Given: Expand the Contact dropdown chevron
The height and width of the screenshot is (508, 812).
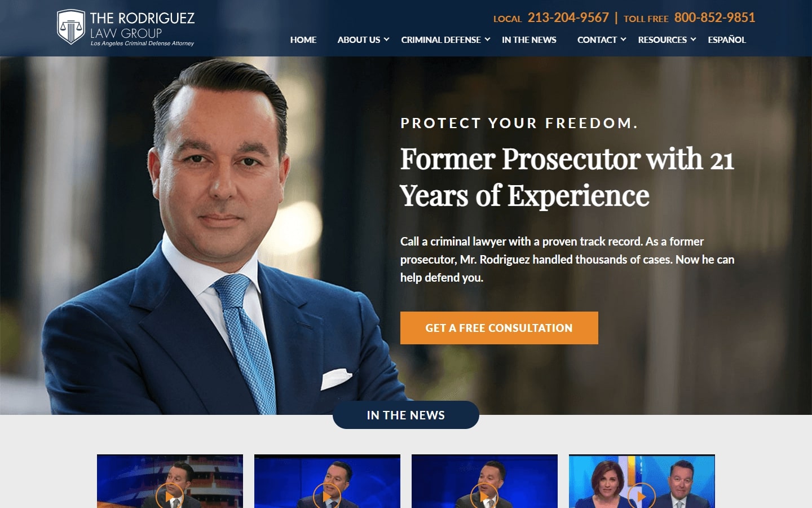Looking at the screenshot, I should 623,40.
